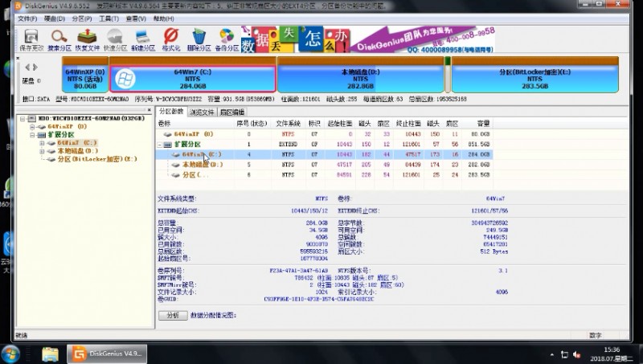Viewport: 643px width, 364px height.
Task: Expand the 64Win7 (C:) tree node
Action: coord(42,143)
